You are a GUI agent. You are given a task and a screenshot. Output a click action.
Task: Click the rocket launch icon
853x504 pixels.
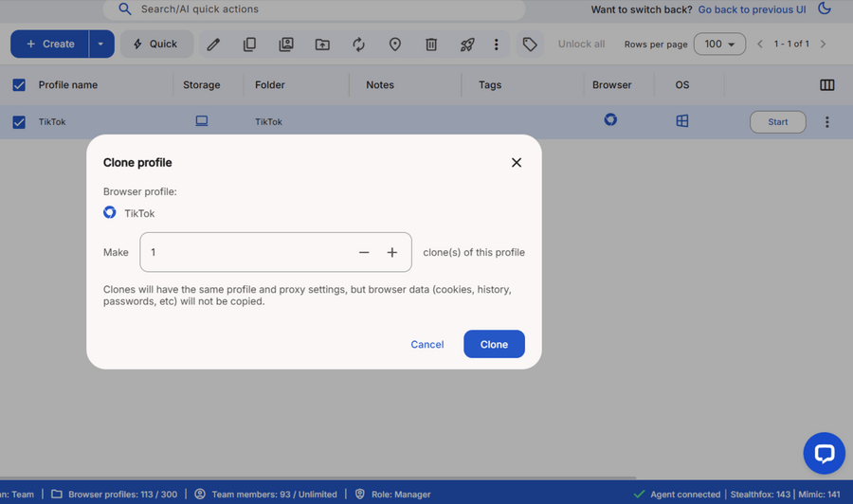[x=467, y=45]
